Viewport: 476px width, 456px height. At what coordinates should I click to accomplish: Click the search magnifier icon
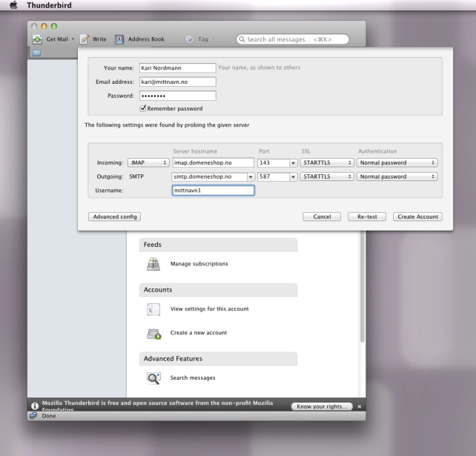tap(242, 39)
